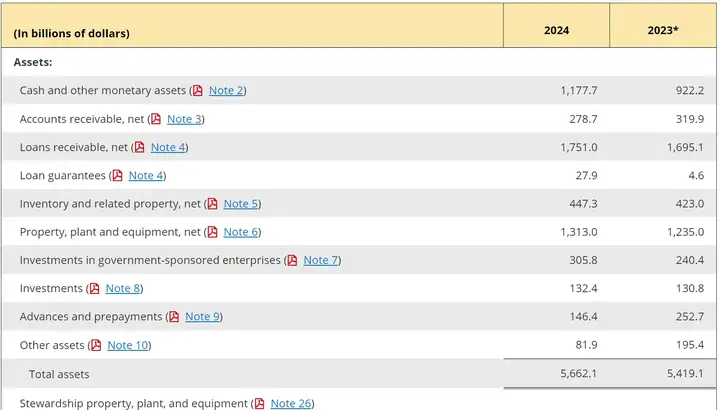Screen dimensions: 720x410
Task: Click the 'In billions of dollars' header
Action: (x=72, y=34)
